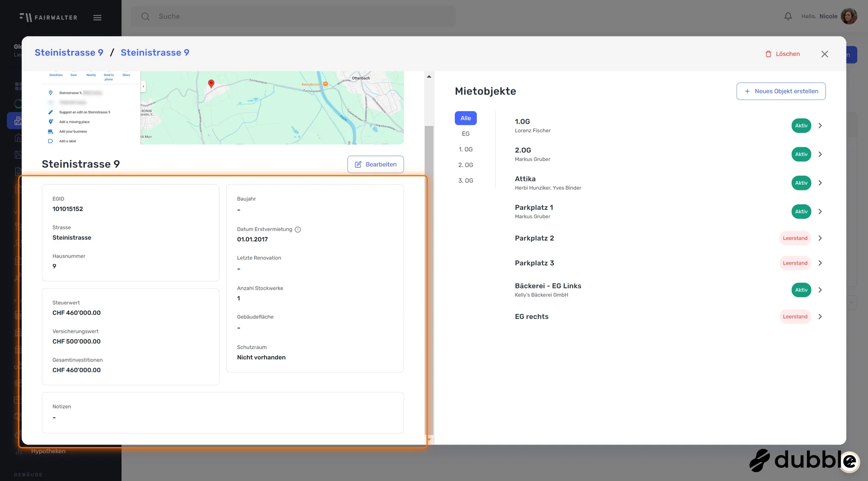Viewport: 868px width, 481px height.
Task: Expand the 2.OG Markus Gruber row chevron
Action: [x=820, y=154]
